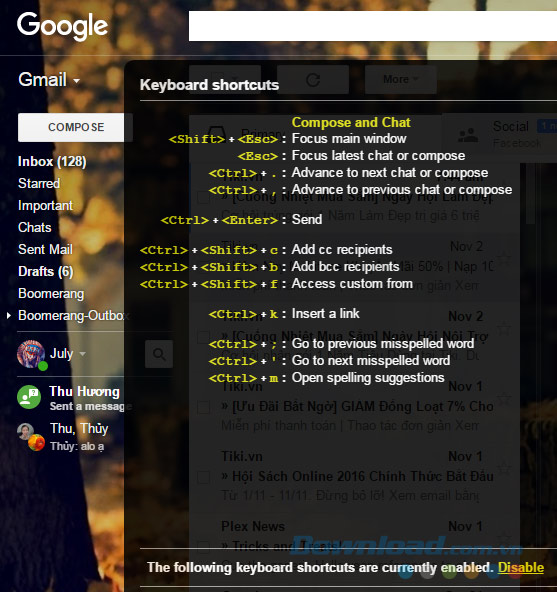Tick checkbox for Hội Sách Online 2016 email
The height and width of the screenshot is (592, 557).
point(204,477)
